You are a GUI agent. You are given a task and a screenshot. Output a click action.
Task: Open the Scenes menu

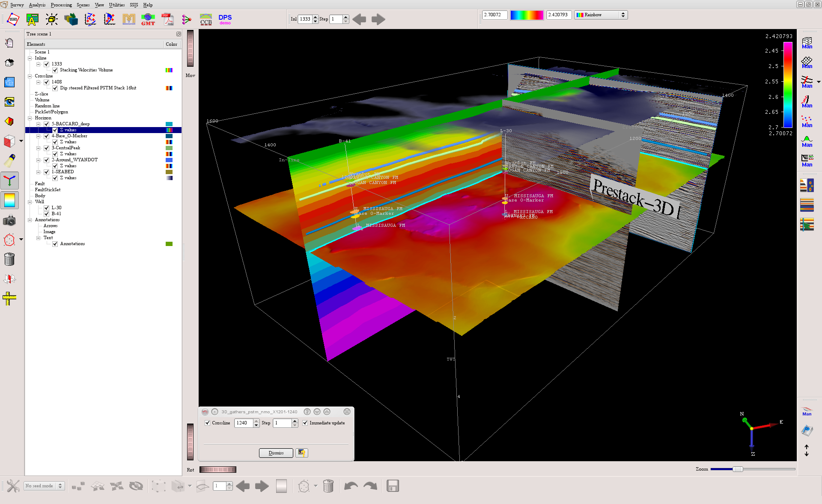point(83,5)
